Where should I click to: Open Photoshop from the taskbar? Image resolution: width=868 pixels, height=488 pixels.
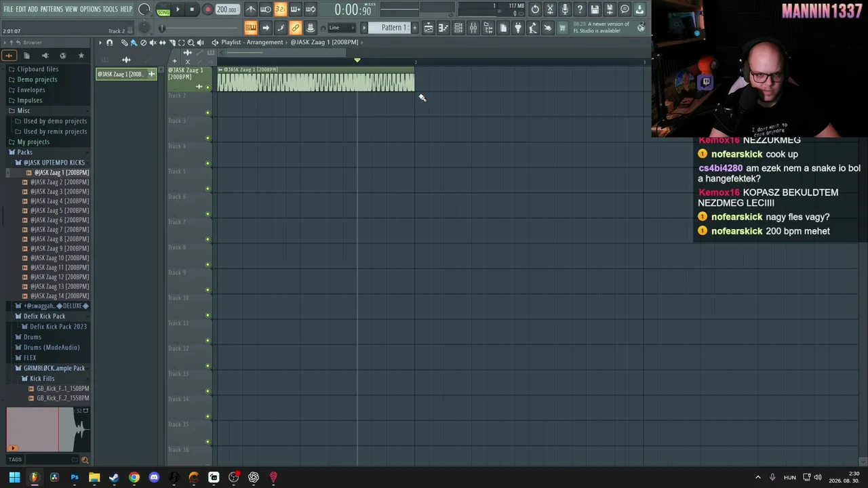click(x=75, y=477)
